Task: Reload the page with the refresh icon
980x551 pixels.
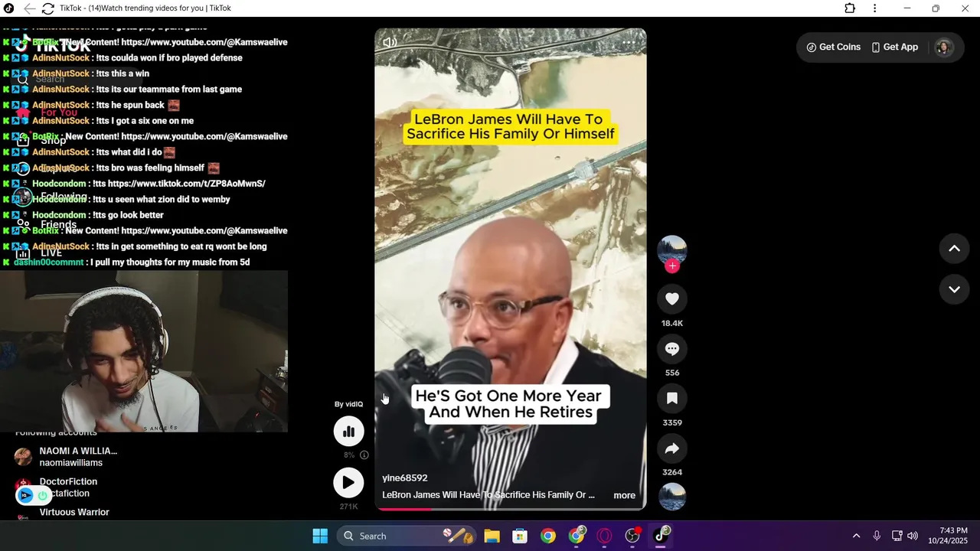Action: tap(47, 8)
